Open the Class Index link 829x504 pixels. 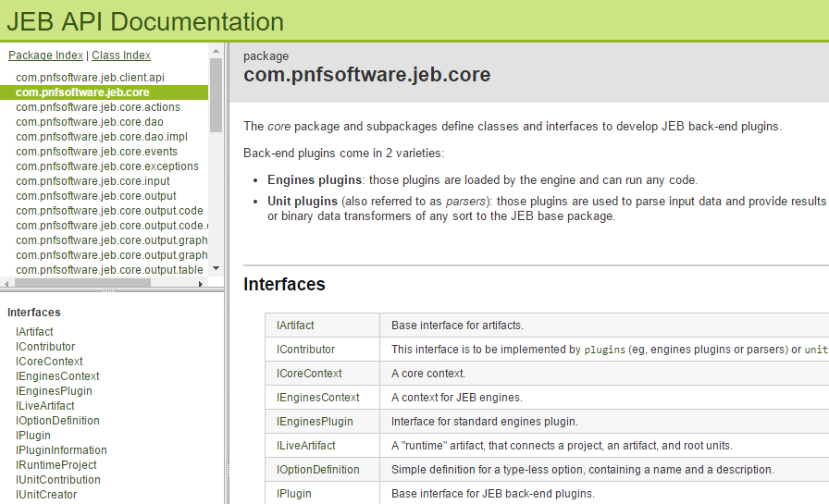[121, 55]
